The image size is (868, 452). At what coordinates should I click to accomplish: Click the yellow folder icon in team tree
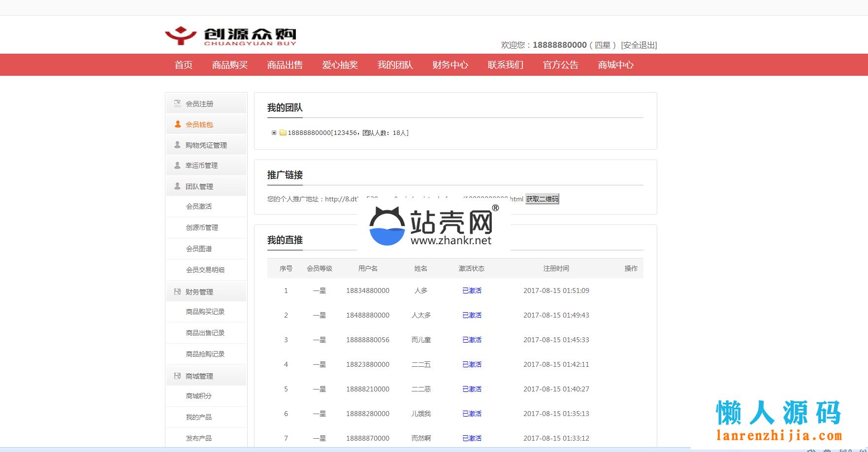pyautogui.click(x=283, y=133)
